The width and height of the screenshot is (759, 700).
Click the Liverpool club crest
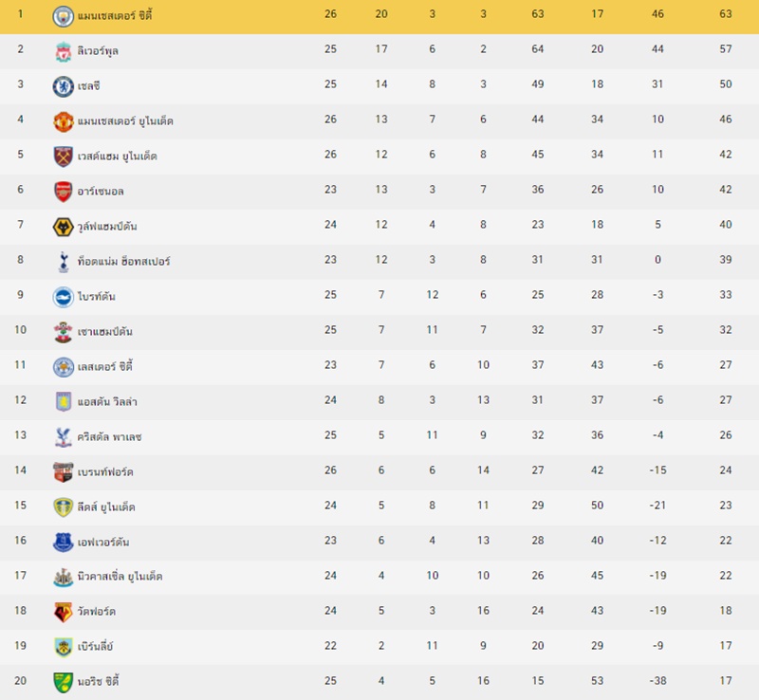pyautogui.click(x=63, y=51)
